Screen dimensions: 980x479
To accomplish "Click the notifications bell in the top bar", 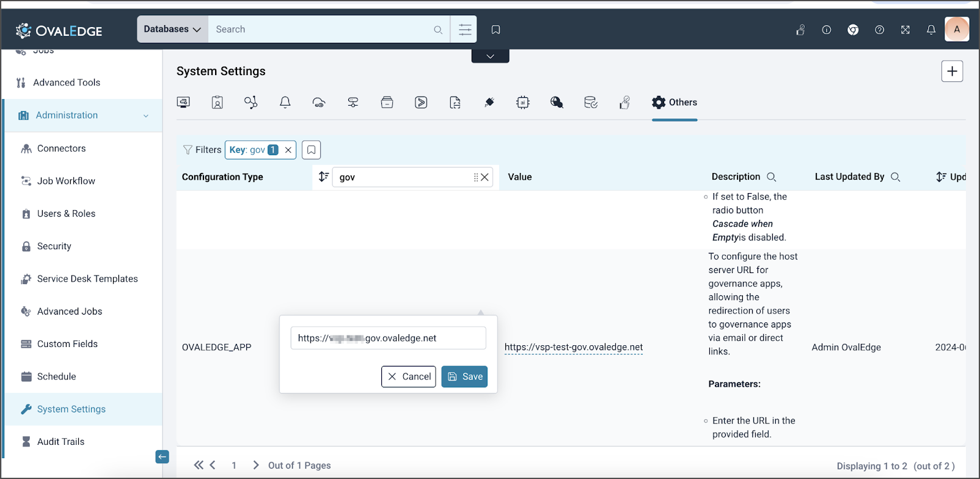I will point(931,29).
